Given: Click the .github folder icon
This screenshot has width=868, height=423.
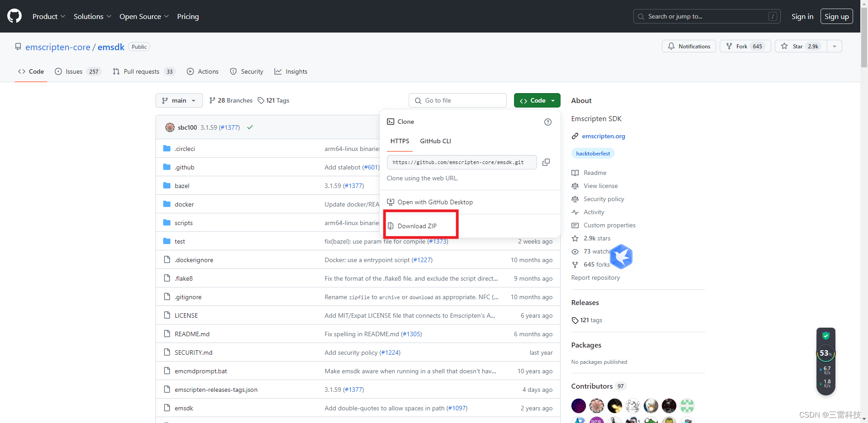Looking at the screenshot, I should [167, 167].
